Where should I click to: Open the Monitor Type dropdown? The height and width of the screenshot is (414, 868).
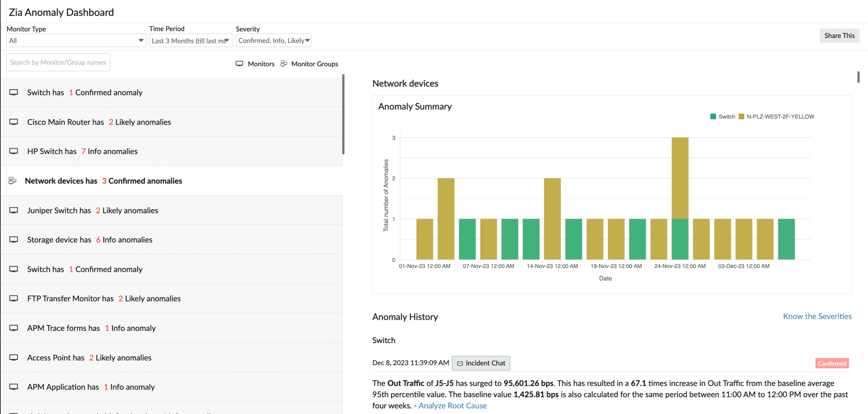[76, 40]
